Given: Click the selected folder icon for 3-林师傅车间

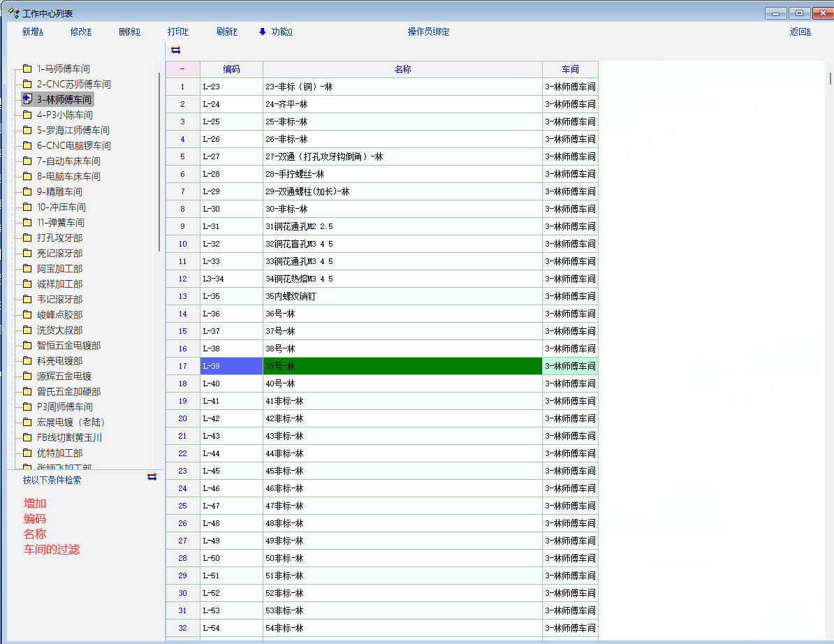Looking at the screenshot, I should [27, 99].
